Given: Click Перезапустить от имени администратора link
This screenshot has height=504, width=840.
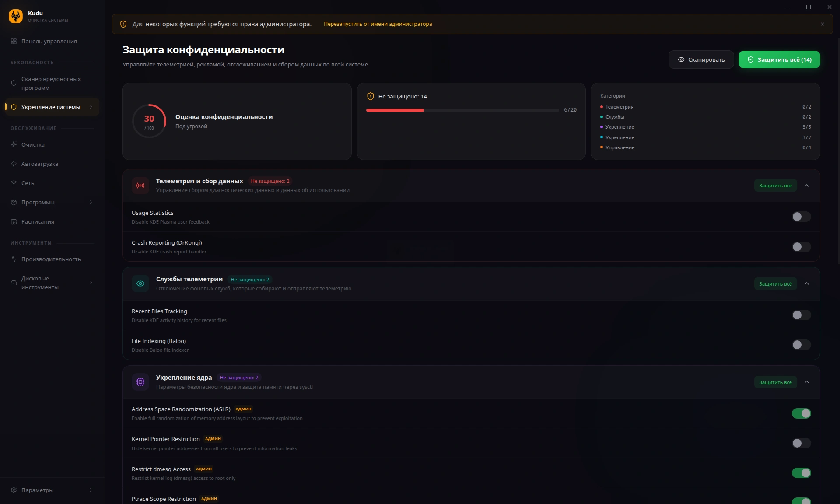Looking at the screenshot, I should (x=378, y=24).
